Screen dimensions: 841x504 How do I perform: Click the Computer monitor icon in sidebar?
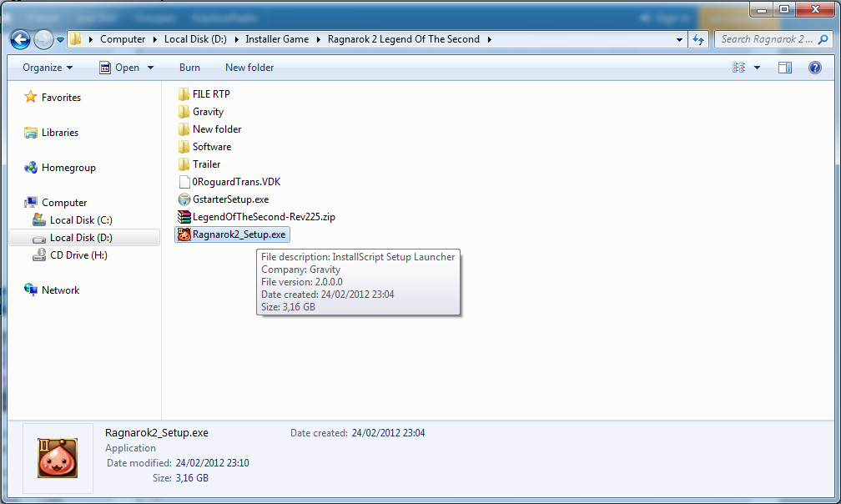tap(31, 202)
